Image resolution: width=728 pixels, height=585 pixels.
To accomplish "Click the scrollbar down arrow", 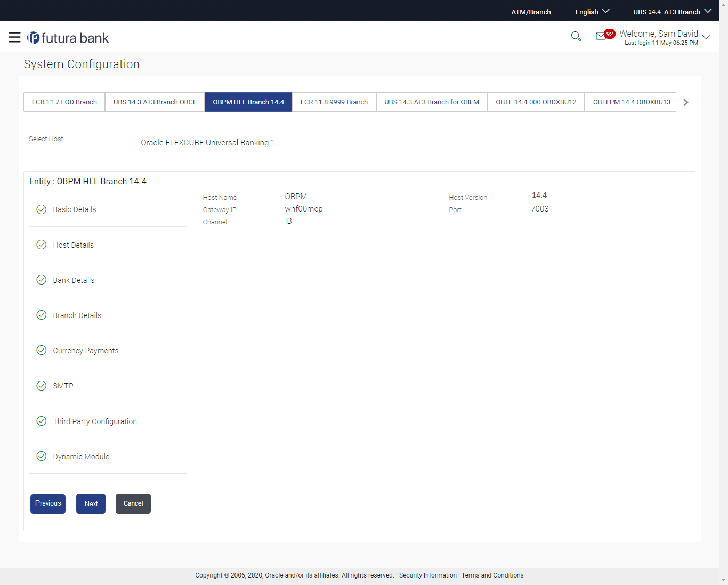I will (723, 580).
